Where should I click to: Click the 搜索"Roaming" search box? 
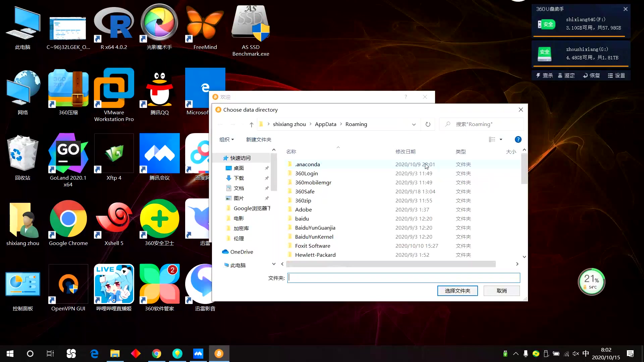click(481, 124)
